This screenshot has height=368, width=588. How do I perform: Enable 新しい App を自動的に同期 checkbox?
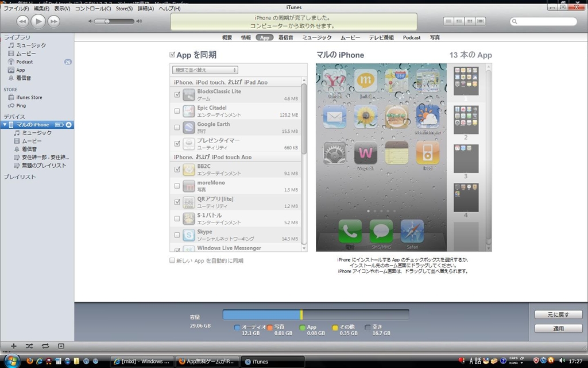click(x=172, y=260)
